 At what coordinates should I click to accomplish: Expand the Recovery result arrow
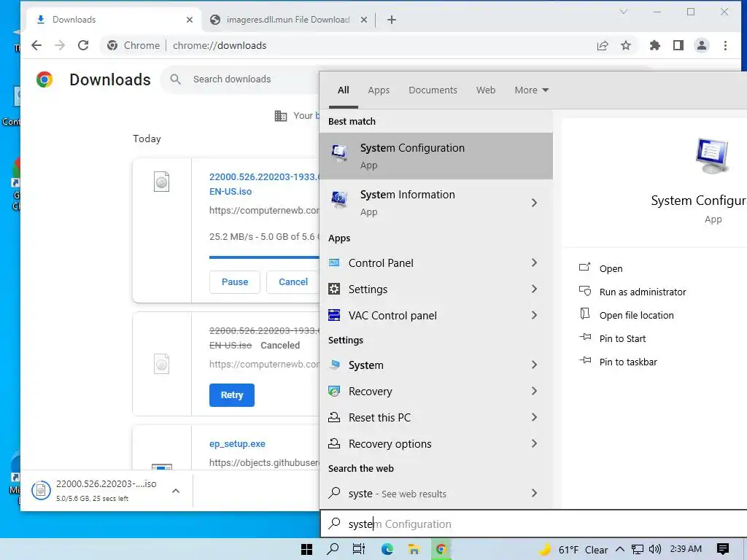(534, 391)
